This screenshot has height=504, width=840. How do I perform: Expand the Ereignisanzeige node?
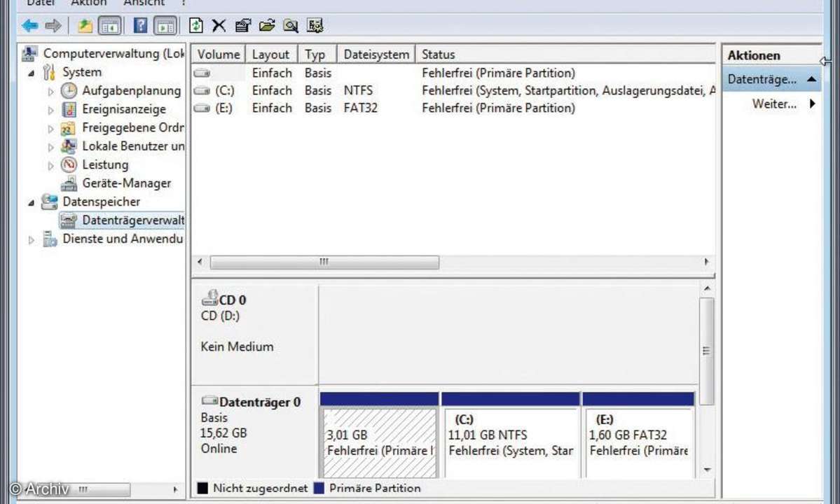pyautogui.click(x=51, y=110)
